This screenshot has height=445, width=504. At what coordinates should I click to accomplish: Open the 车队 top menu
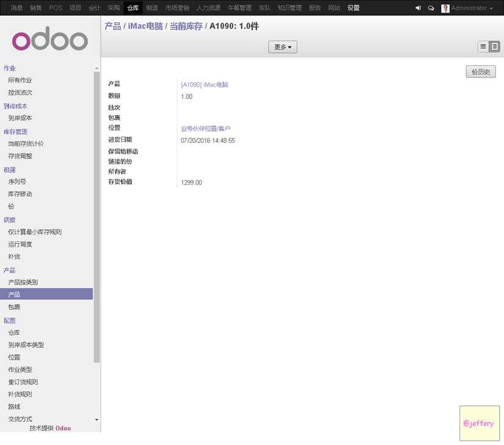[x=264, y=8]
